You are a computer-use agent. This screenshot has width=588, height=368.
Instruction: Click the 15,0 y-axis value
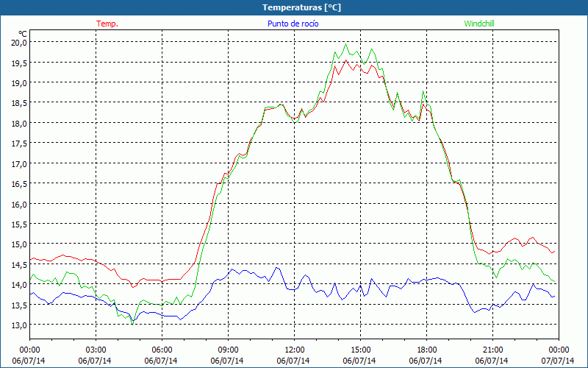19,244
